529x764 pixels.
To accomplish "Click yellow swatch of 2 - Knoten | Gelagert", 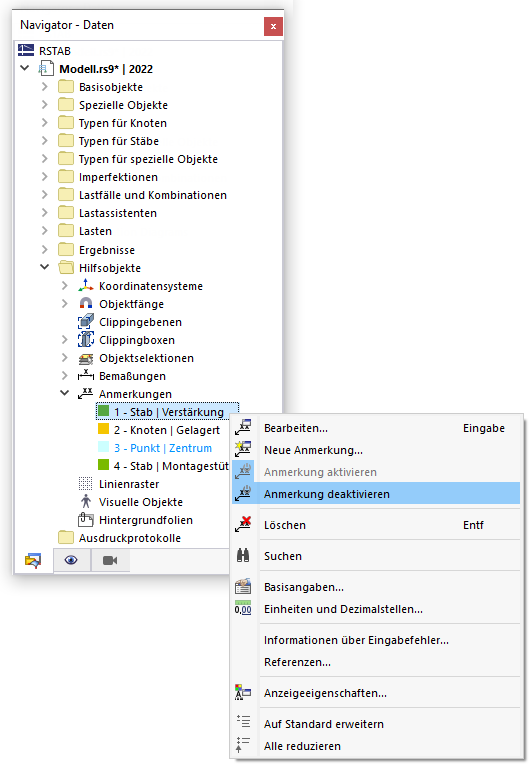I will click(x=103, y=429).
